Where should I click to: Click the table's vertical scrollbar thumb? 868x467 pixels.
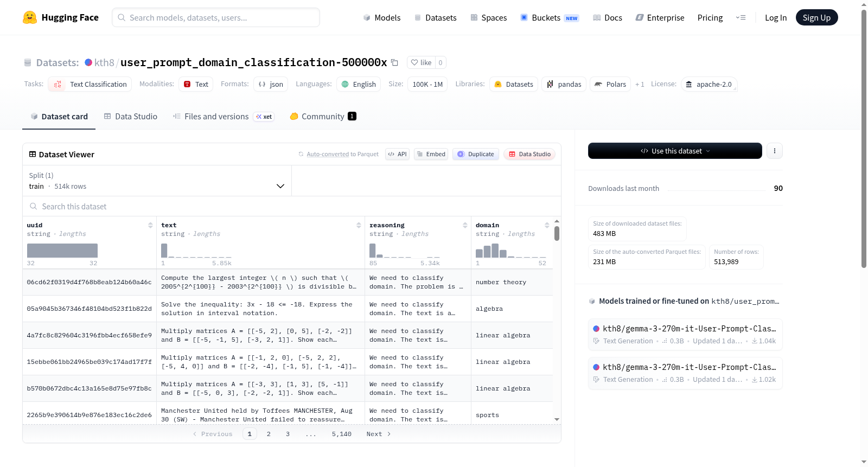coord(557,233)
